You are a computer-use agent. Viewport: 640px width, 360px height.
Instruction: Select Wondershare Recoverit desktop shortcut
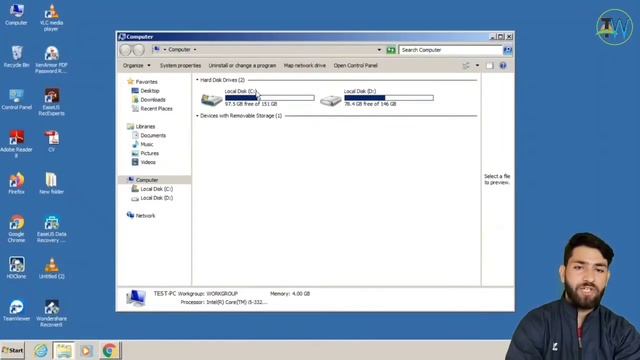[x=51, y=313]
